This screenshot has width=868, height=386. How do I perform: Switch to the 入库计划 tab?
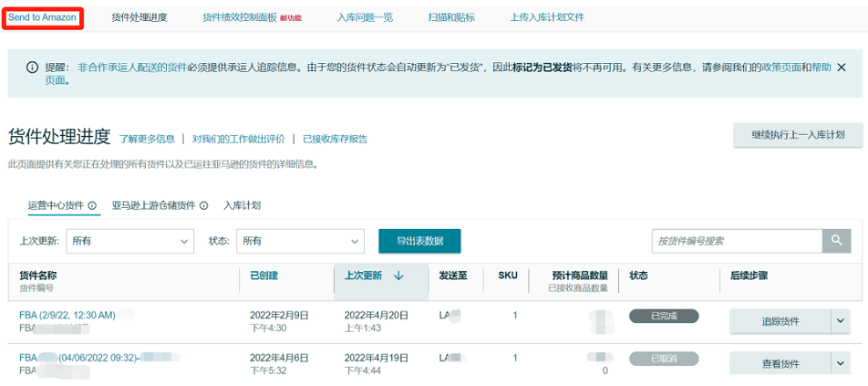pos(242,205)
